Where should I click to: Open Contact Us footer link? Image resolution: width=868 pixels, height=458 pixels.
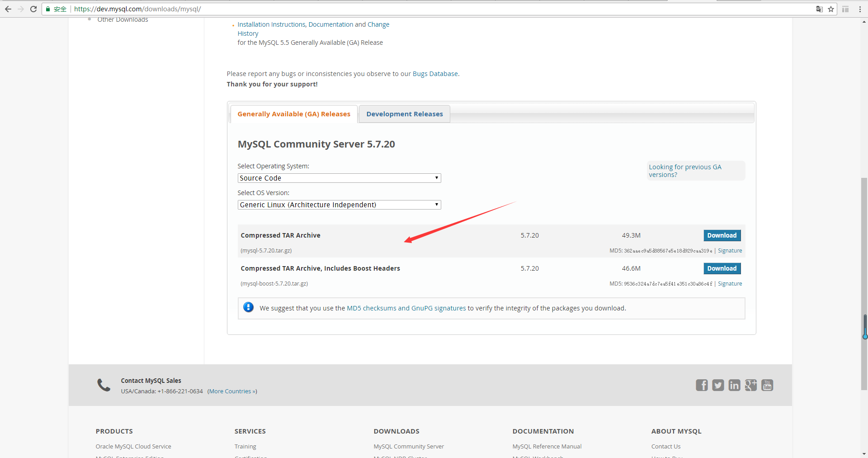tap(665, 446)
